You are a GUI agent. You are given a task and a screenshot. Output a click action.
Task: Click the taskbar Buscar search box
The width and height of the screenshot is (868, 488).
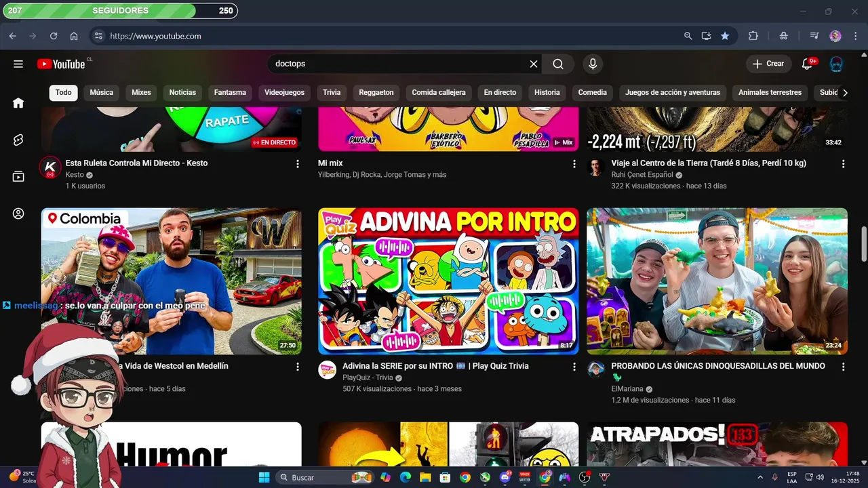click(326, 477)
